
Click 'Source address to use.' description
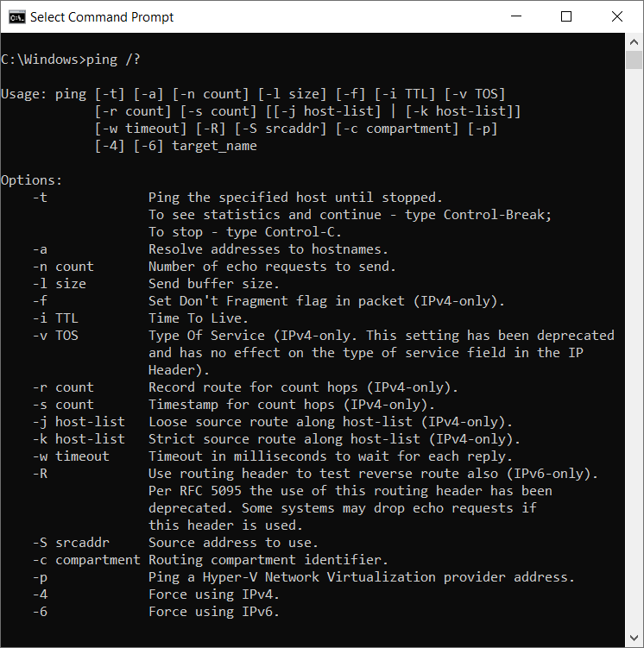click(234, 543)
